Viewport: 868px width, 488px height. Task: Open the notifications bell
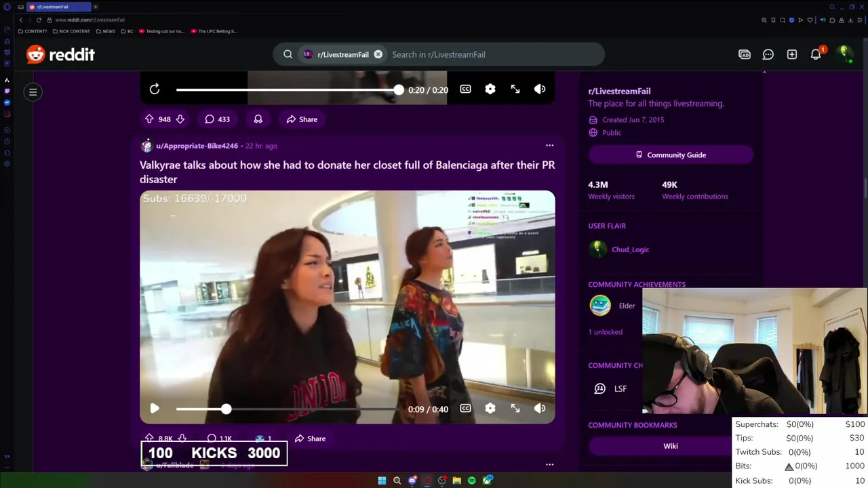tap(816, 54)
